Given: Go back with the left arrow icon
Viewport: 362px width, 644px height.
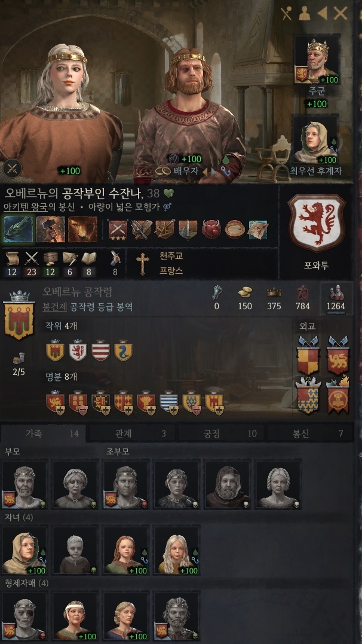Looking at the screenshot, I should (322, 14).
